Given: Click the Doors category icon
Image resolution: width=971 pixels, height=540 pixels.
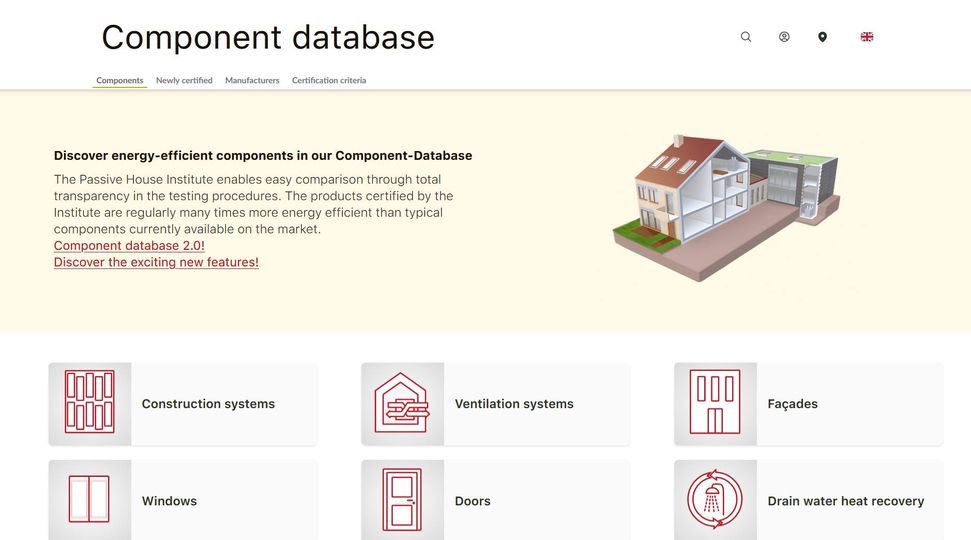Looking at the screenshot, I should pos(402,499).
